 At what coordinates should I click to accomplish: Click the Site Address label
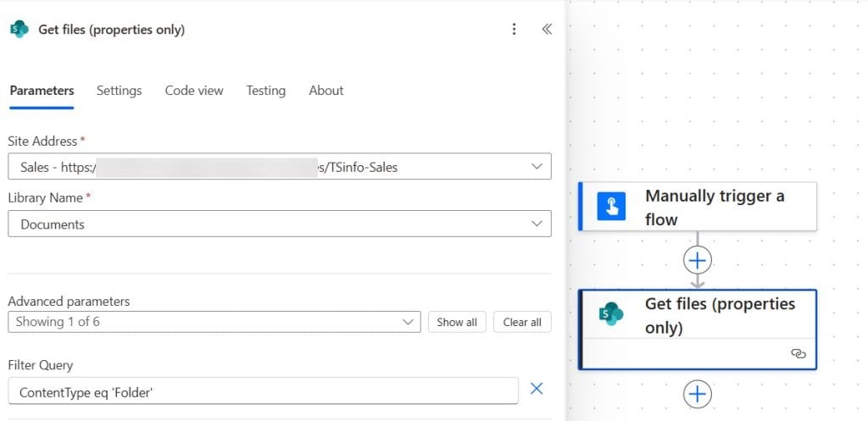click(x=42, y=141)
